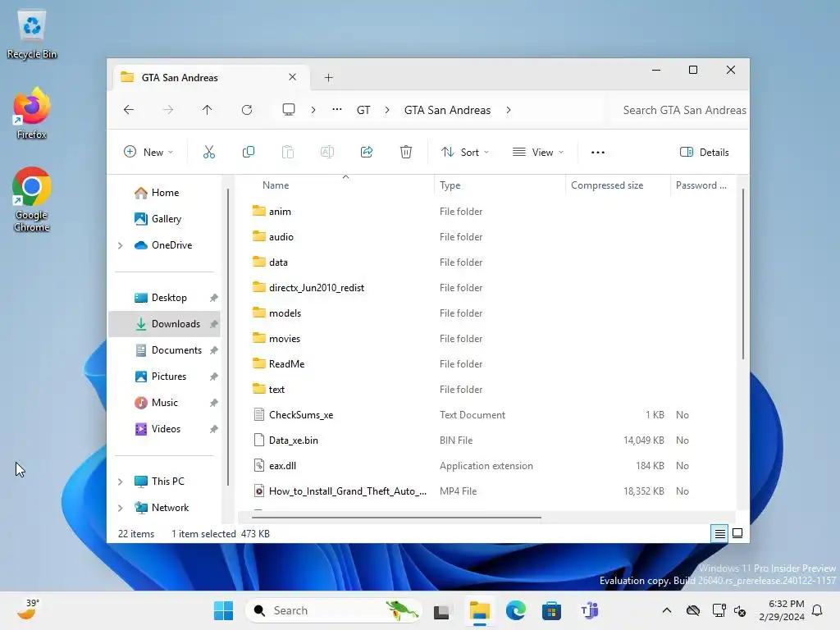Open the Windows Start menu
Image resolution: width=840 pixels, height=630 pixels.
tap(223, 610)
